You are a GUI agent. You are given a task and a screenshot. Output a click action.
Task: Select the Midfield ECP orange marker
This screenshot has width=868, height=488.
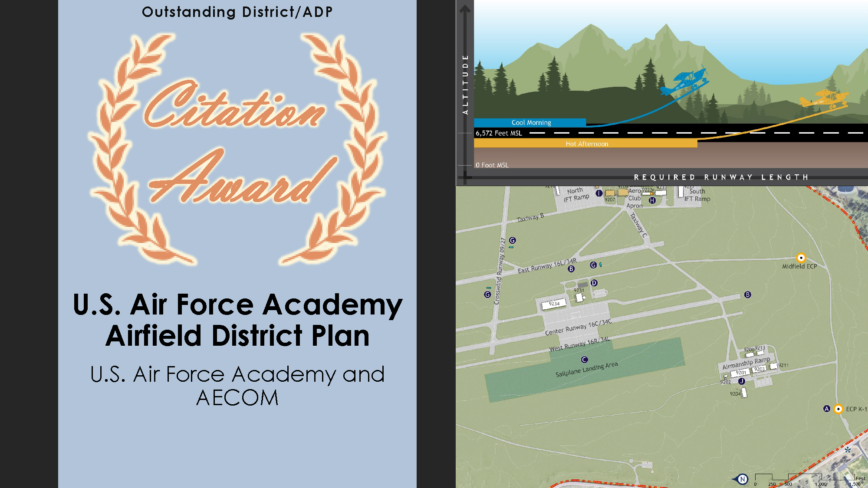click(x=801, y=258)
